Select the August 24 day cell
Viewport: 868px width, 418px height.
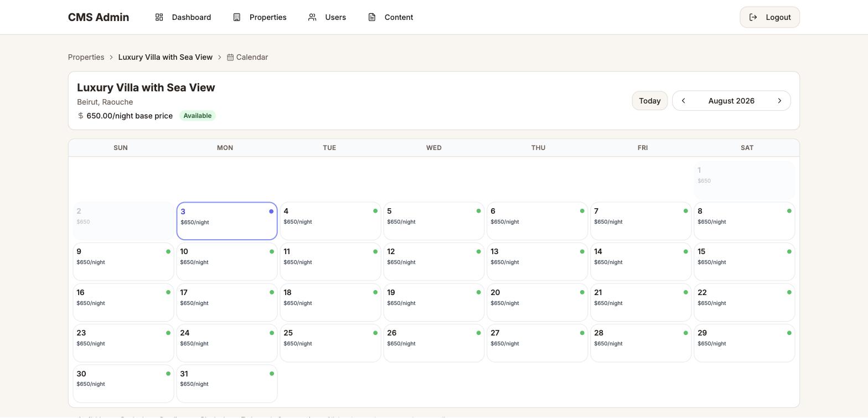pos(227,343)
